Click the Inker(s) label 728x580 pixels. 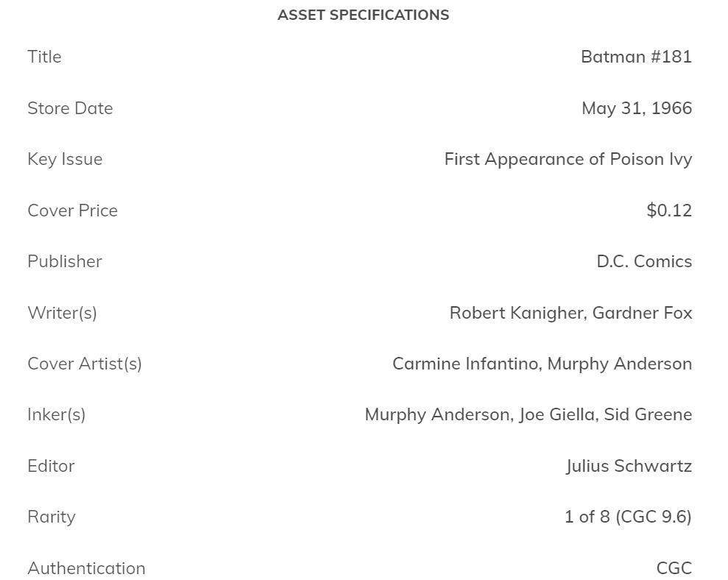coord(56,414)
